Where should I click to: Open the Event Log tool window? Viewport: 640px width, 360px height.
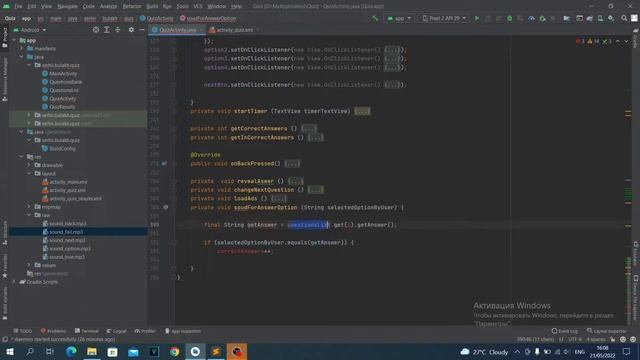pos(565,331)
